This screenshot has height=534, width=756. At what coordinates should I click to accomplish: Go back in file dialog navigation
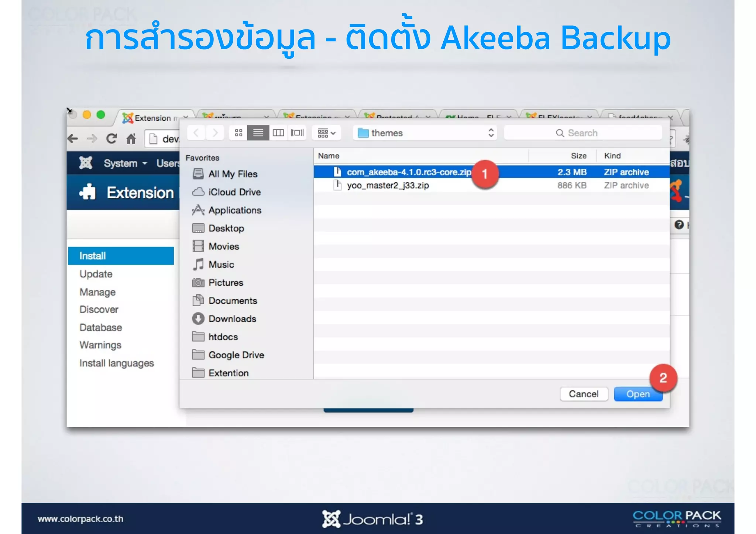click(196, 133)
